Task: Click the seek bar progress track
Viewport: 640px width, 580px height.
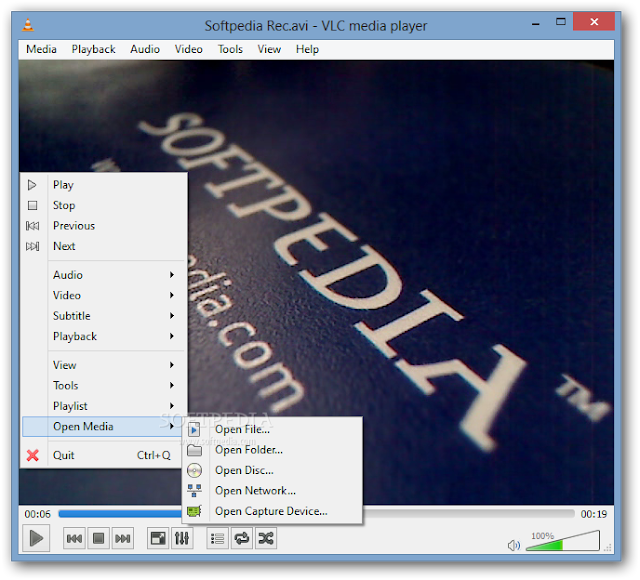Action: coord(316,514)
